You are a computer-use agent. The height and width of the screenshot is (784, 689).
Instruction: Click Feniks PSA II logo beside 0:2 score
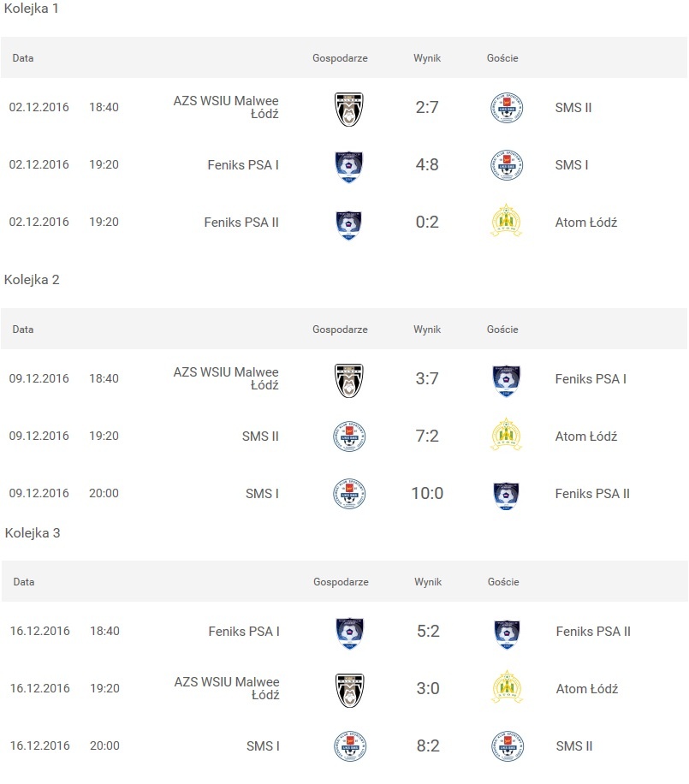348,222
